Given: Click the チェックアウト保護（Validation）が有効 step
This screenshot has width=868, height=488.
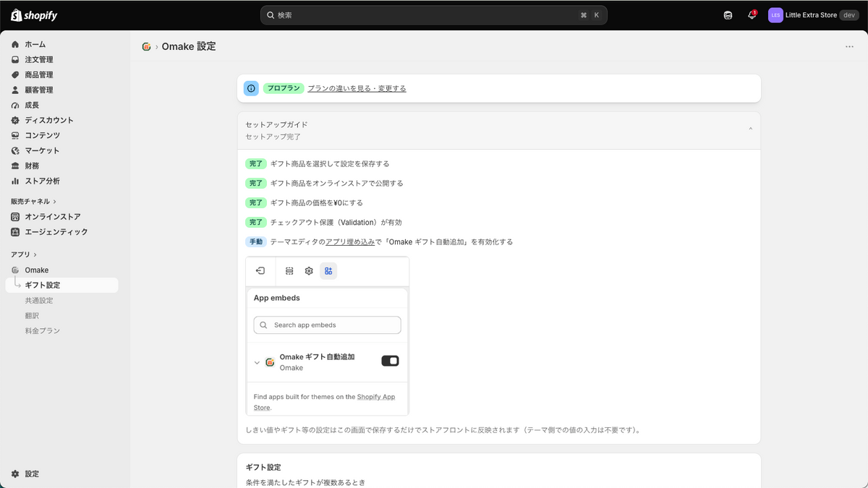Looking at the screenshot, I should pyautogui.click(x=336, y=222).
